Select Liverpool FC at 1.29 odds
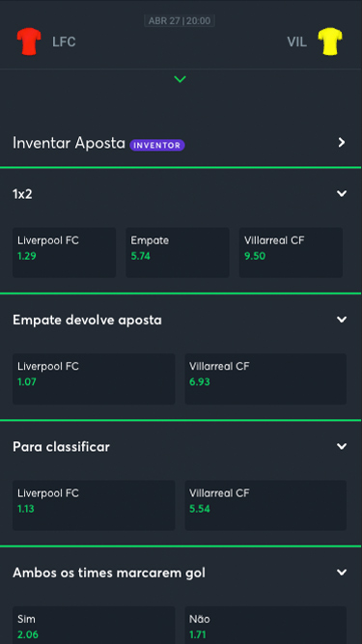Viewport: 362px width, 644px height. pos(65,253)
